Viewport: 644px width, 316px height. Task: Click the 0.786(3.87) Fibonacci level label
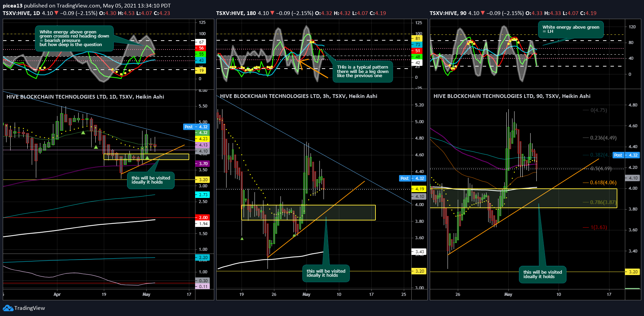point(603,202)
